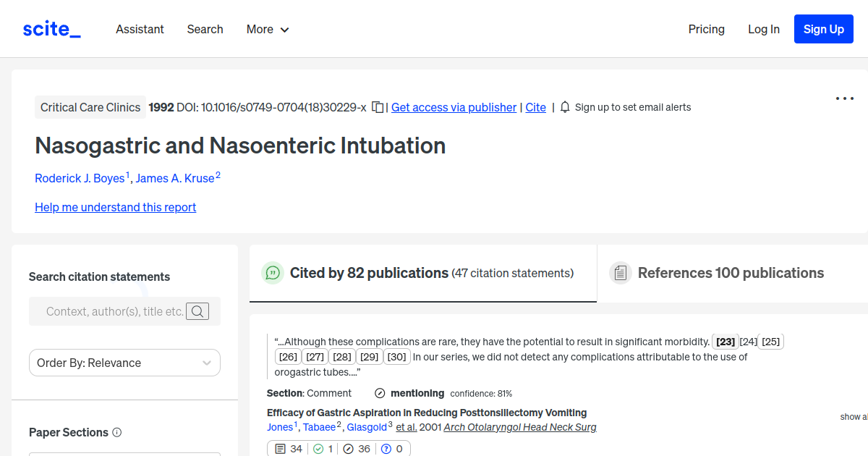Click the bell icon for email alerts
Screen dimensions: 868x456
(x=564, y=106)
